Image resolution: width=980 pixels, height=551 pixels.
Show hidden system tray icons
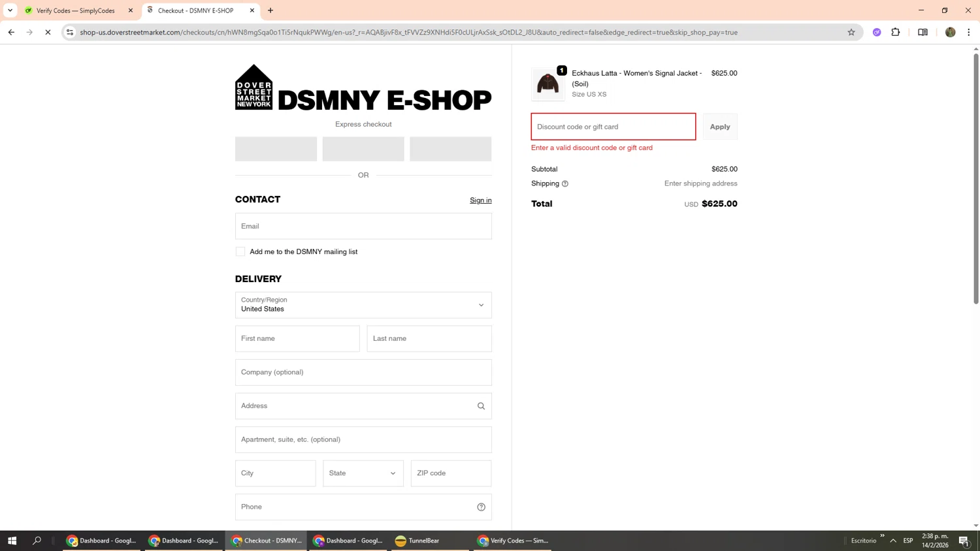[893, 541]
